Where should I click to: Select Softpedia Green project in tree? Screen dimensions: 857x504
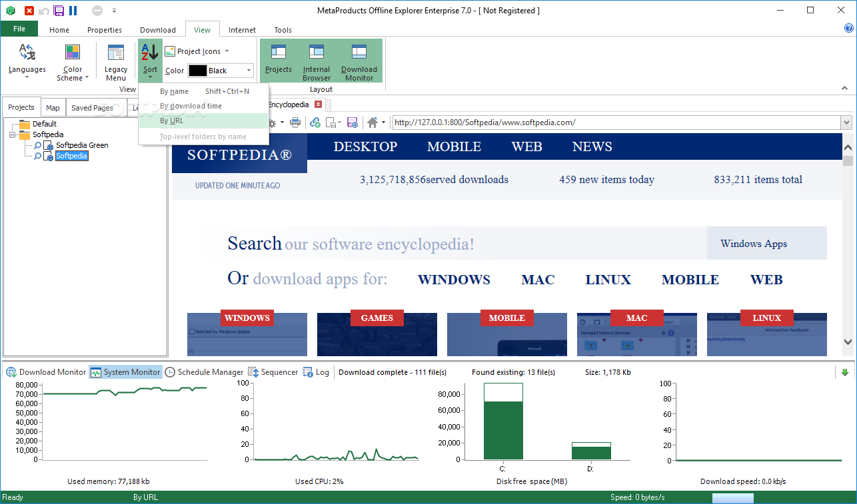(x=82, y=145)
